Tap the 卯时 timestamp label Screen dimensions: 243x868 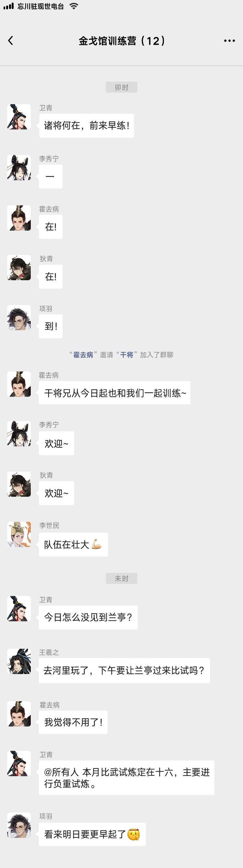(x=122, y=87)
